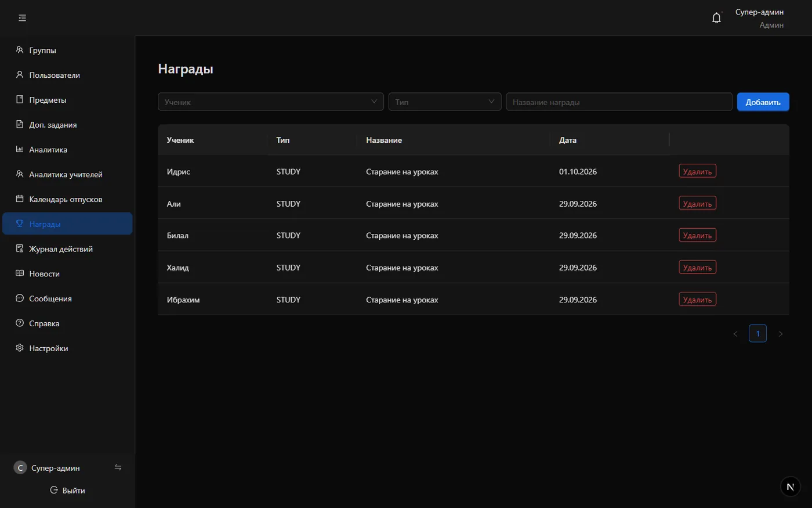Focus the Название награды input field

pyautogui.click(x=619, y=102)
